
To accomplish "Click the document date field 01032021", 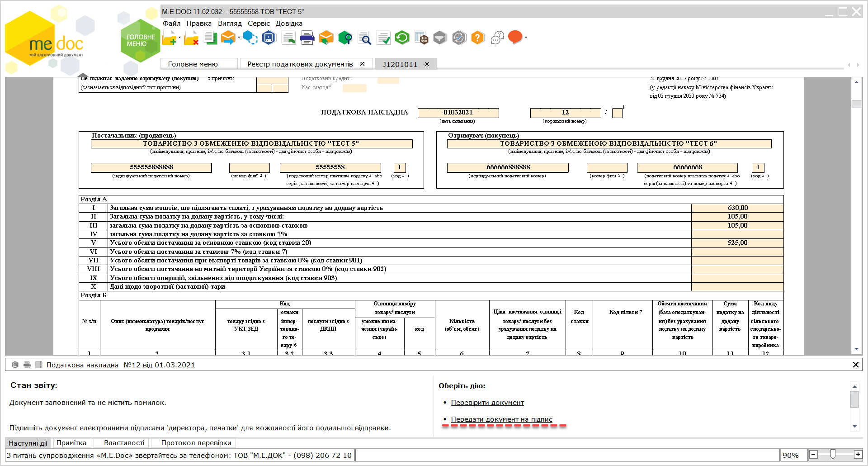I will pos(458,113).
